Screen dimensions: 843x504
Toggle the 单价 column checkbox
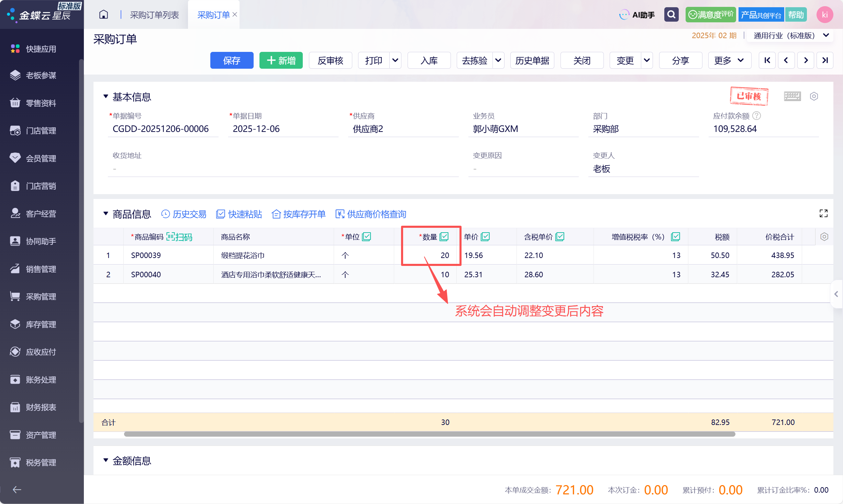pyautogui.click(x=485, y=236)
